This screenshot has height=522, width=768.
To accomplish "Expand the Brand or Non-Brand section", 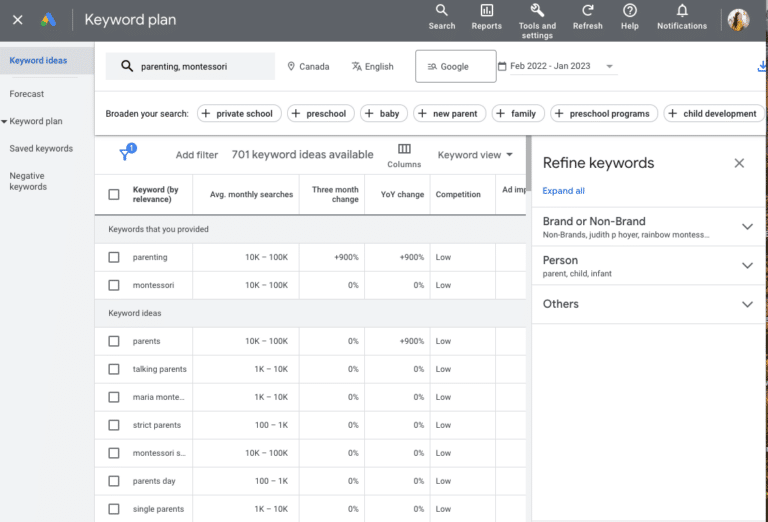I will tap(746, 227).
